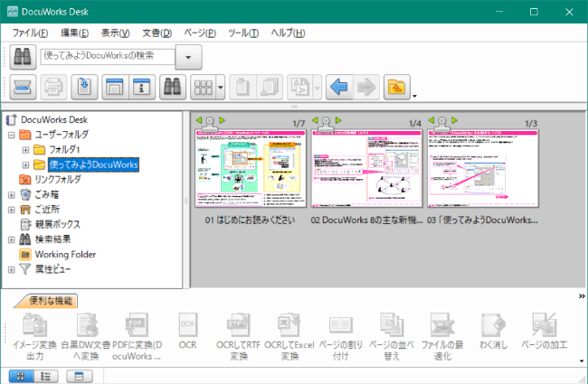
Task: Click the イメージ変換出力 tool
Action: click(34, 337)
